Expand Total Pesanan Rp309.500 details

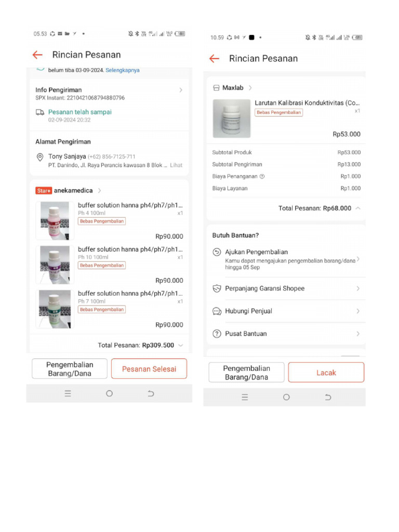point(180,345)
